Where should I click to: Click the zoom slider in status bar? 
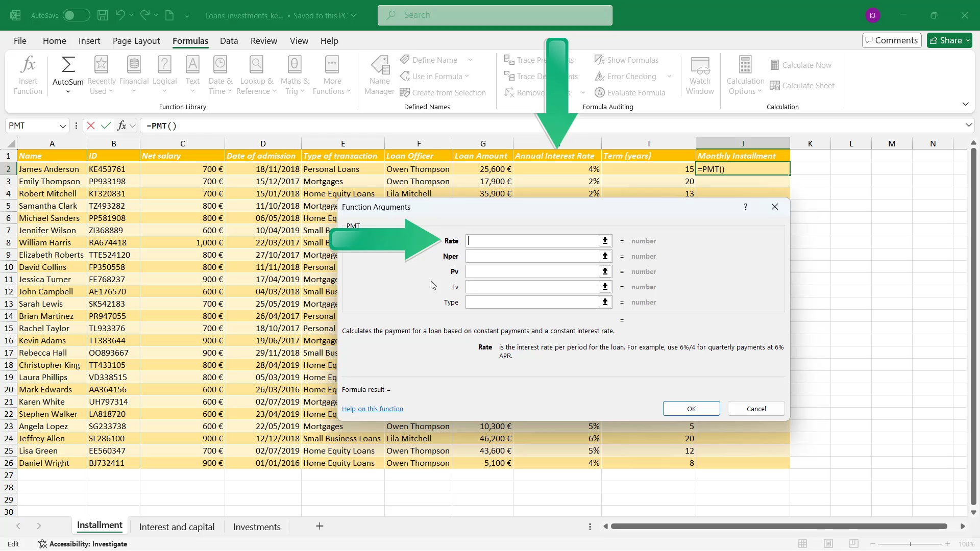(x=910, y=544)
